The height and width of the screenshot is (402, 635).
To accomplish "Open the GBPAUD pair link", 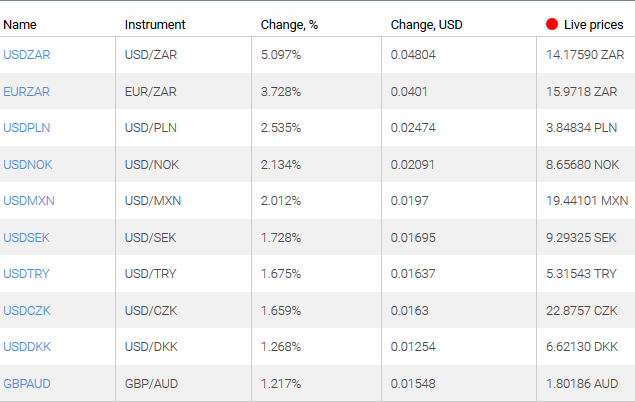I will [26, 383].
